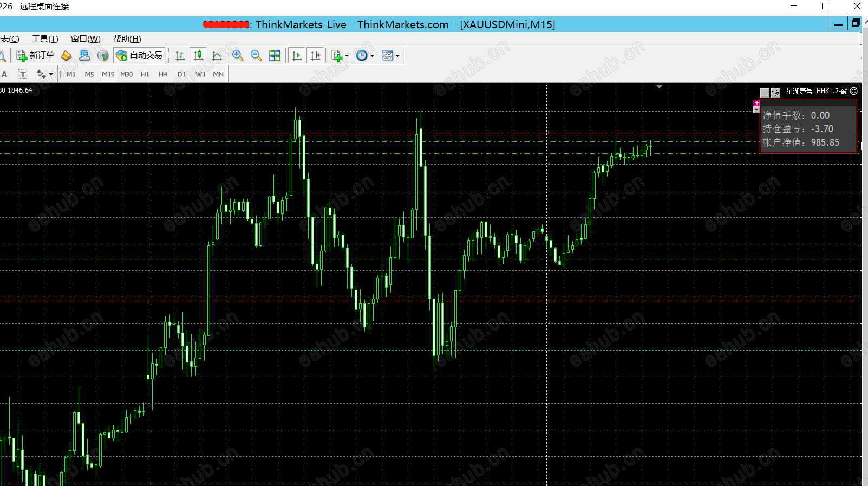Select the candlestick chart mode icon

pos(199,55)
